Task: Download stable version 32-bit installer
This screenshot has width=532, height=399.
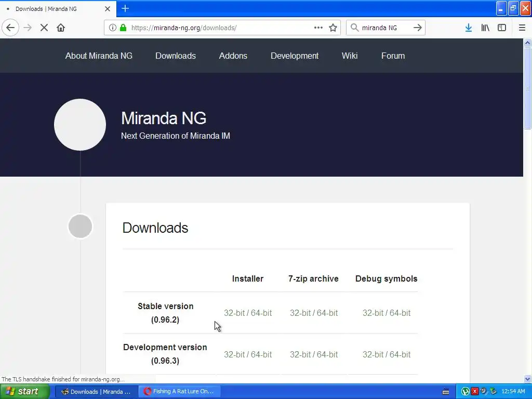Action: [x=234, y=313]
